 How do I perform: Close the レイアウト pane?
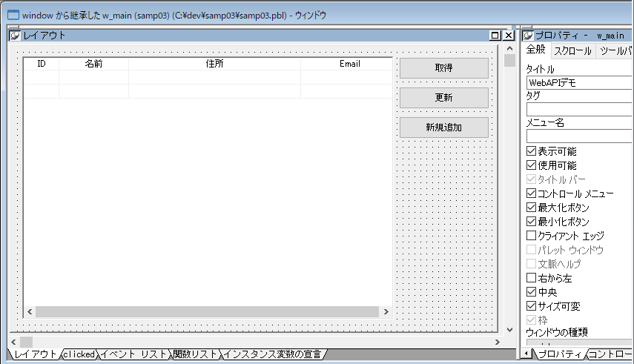pos(508,36)
